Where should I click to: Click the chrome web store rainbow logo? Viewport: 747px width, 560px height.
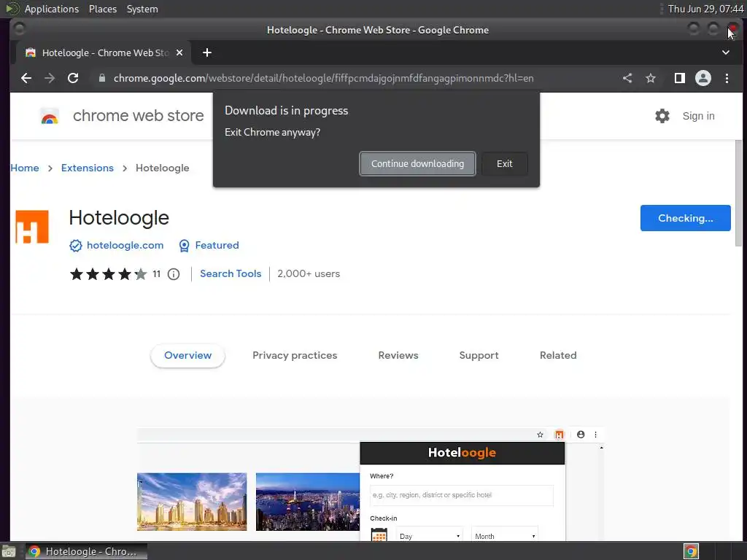point(50,116)
